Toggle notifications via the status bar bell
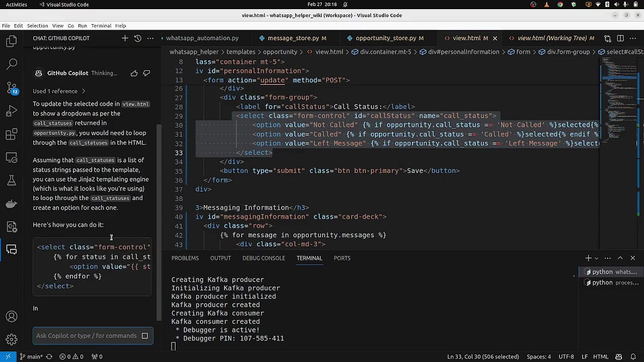This screenshot has width=644, height=362. 634,356
